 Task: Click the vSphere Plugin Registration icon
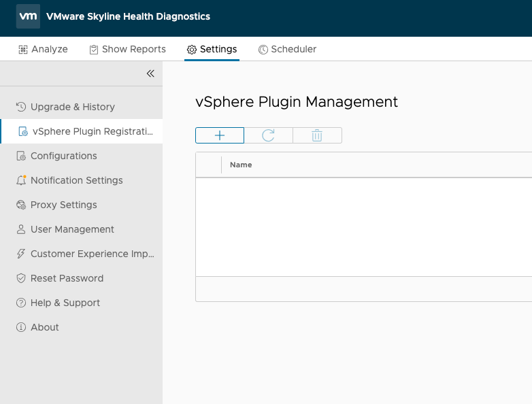tap(23, 131)
